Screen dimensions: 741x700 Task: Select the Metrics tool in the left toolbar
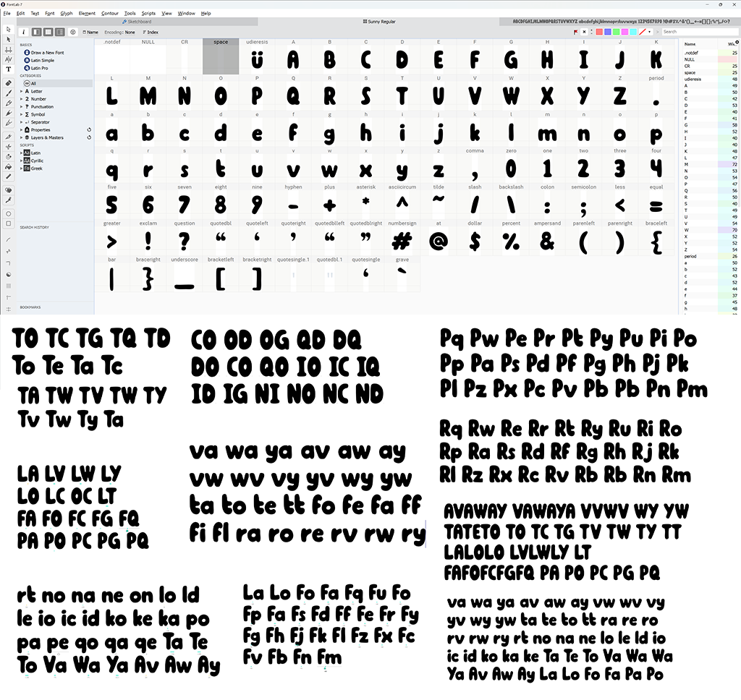tap(9, 48)
